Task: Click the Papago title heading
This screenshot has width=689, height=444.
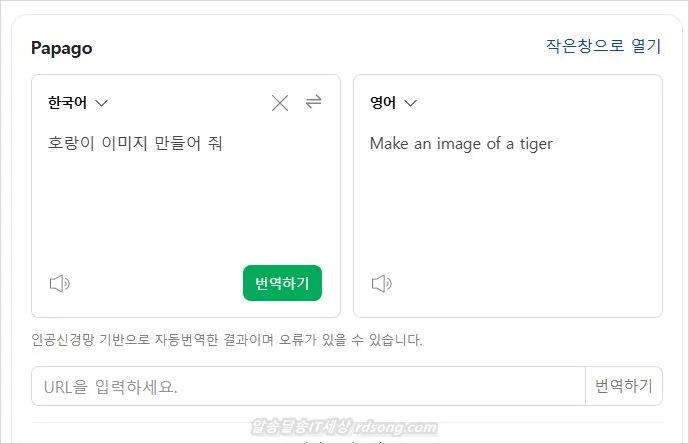Action: (x=62, y=48)
